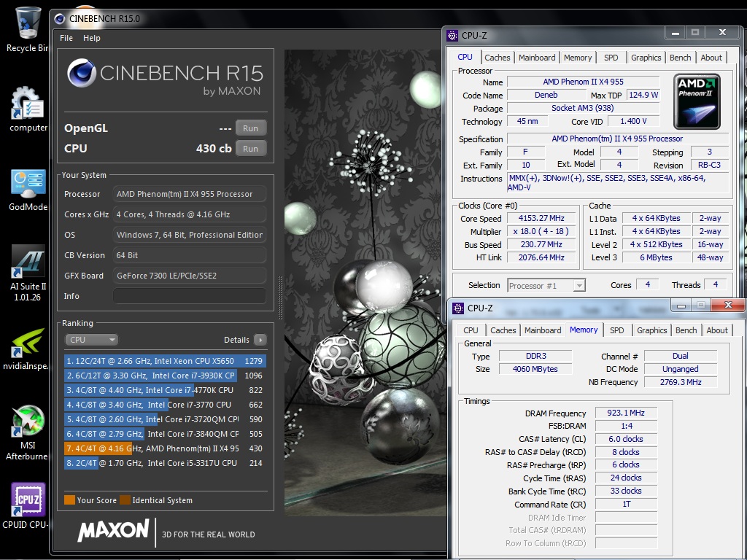Switch to Caches tab in lower CPU-Z window
747x560 pixels.
tap(503, 330)
